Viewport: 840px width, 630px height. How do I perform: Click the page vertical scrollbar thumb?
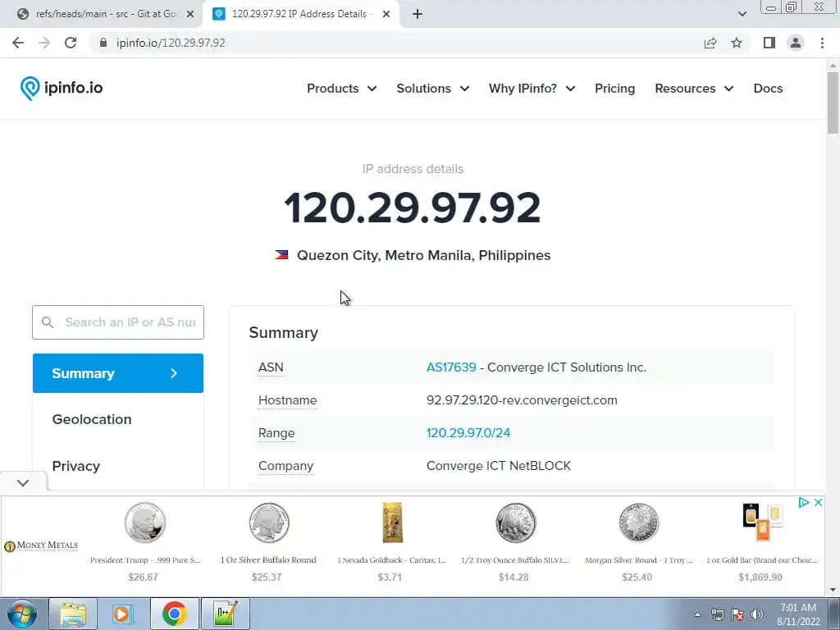pyautogui.click(x=833, y=103)
